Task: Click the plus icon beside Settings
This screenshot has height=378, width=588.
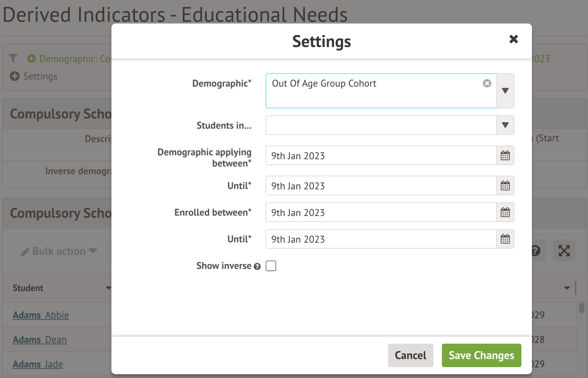Action: [x=15, y=76]
